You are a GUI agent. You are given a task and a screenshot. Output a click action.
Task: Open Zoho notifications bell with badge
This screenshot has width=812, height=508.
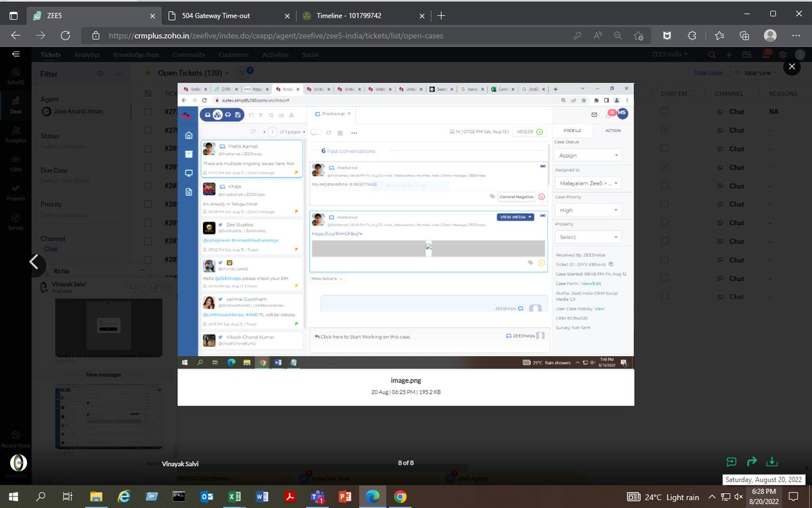(x=765, y=54)
